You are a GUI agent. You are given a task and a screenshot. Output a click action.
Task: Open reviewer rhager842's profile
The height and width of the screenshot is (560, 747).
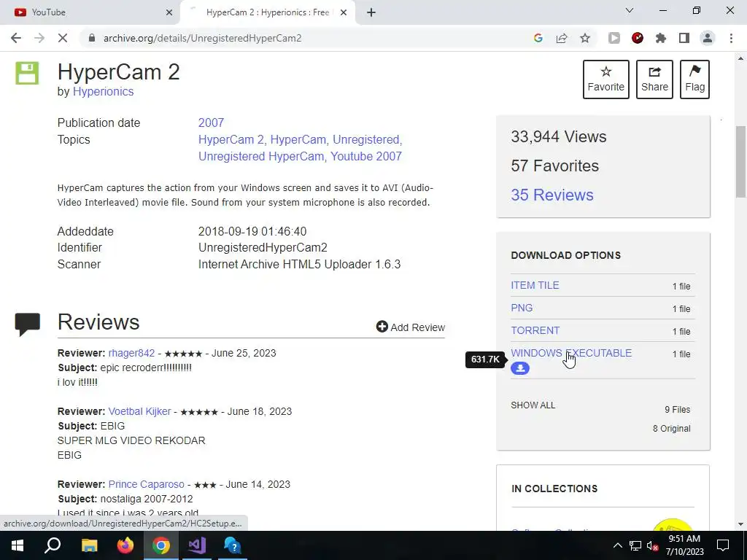(131, 353)
